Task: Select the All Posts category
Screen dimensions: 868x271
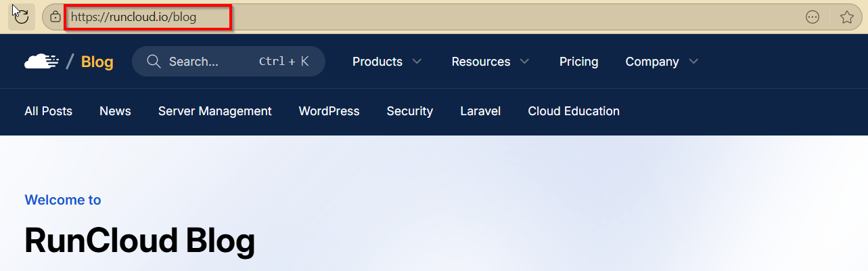Action: tap(48, 111)
